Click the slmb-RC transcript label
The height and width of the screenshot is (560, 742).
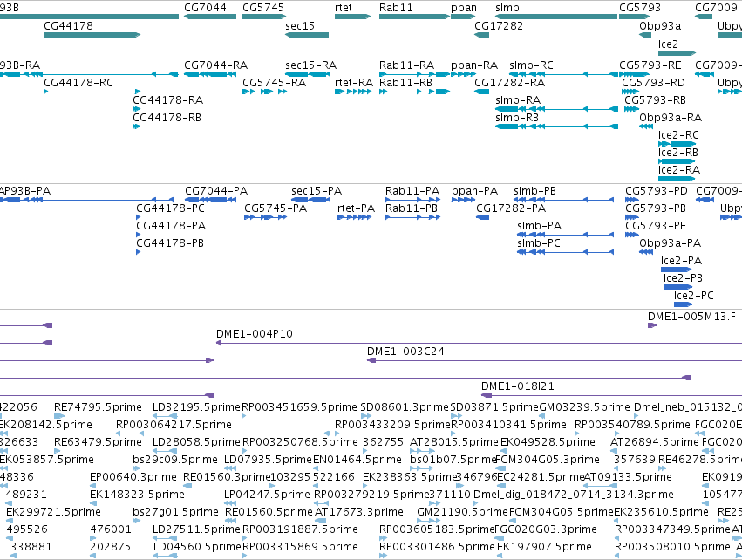[531, 65]
